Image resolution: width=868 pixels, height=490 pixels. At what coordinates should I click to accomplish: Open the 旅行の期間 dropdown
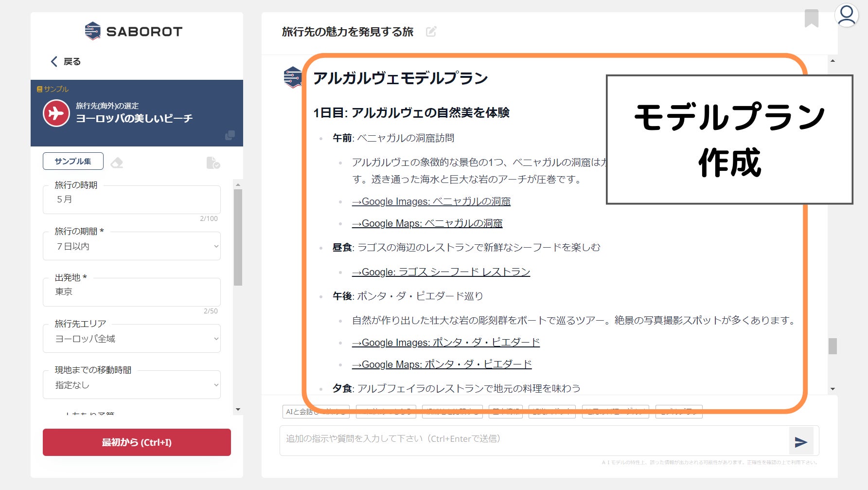pyautogui.click(x=132, y=246)
